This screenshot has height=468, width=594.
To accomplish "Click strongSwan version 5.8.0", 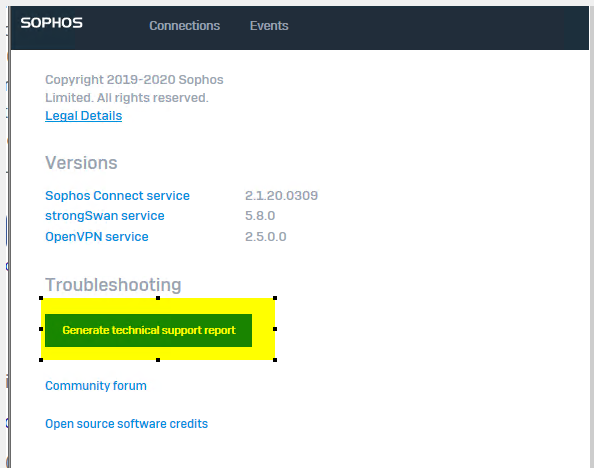I will [x=260, y=216].
